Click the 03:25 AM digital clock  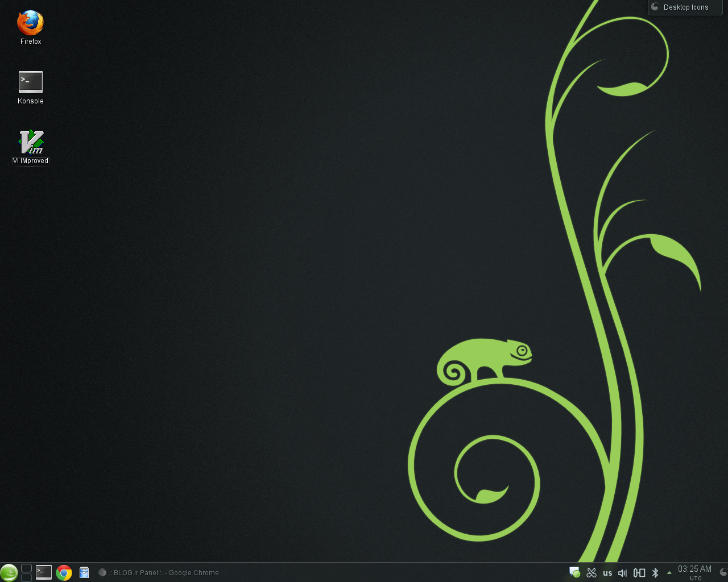pyautogui.click(x=694, y=572)
